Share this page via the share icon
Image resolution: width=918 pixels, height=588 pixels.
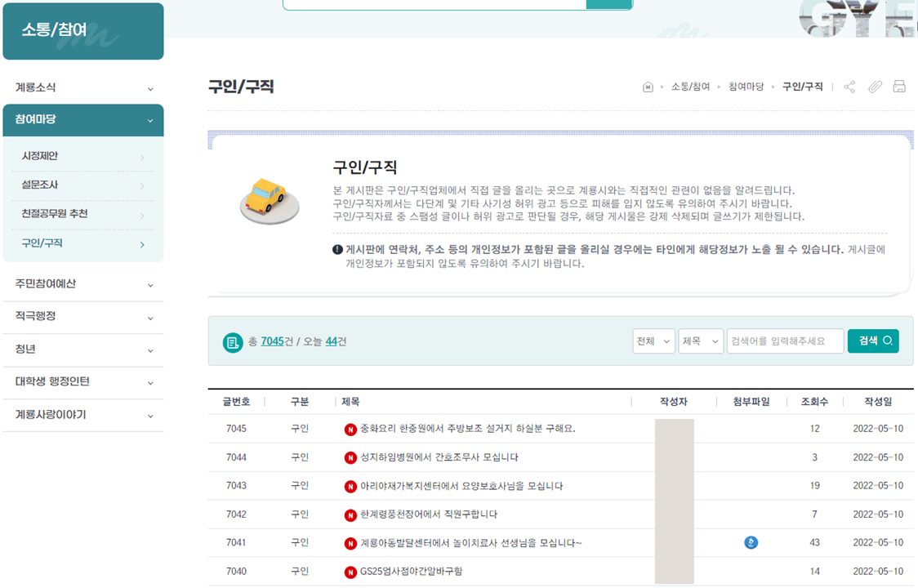(849, 86)
